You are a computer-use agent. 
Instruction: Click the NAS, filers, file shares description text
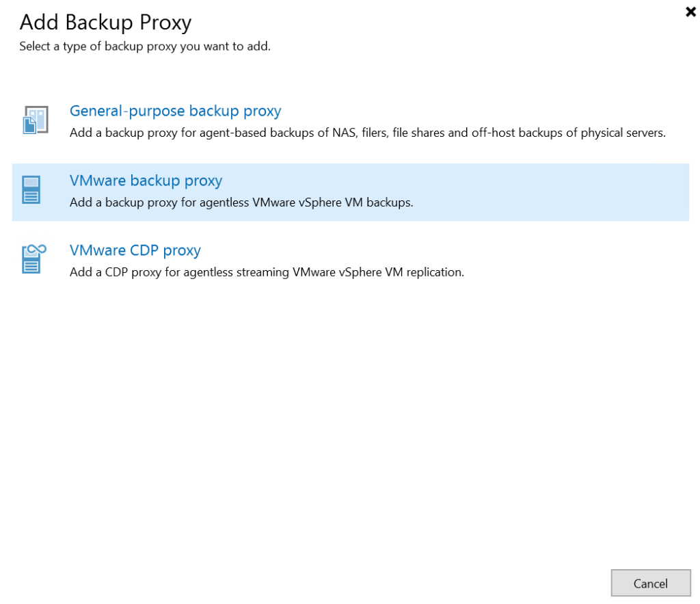click(367, 133)
